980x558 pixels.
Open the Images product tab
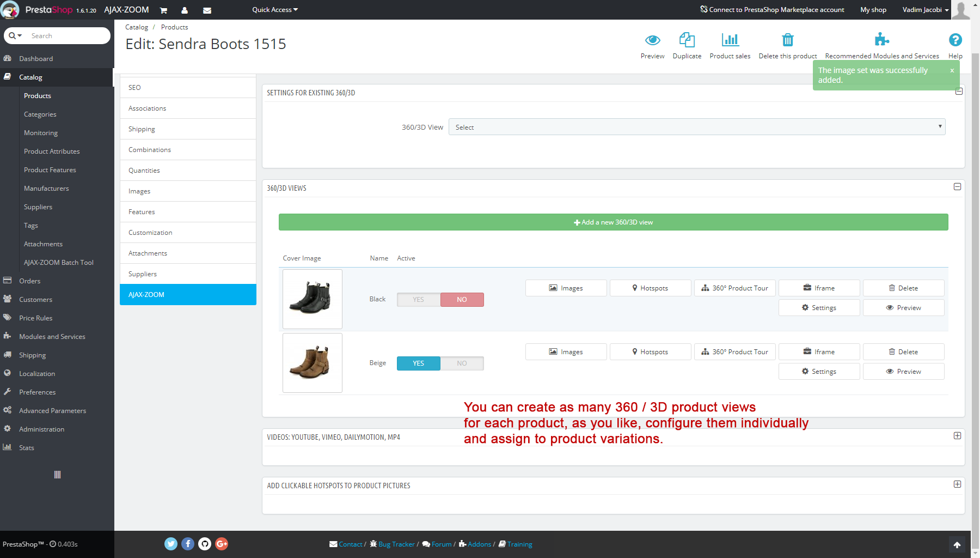coord(188,191)
